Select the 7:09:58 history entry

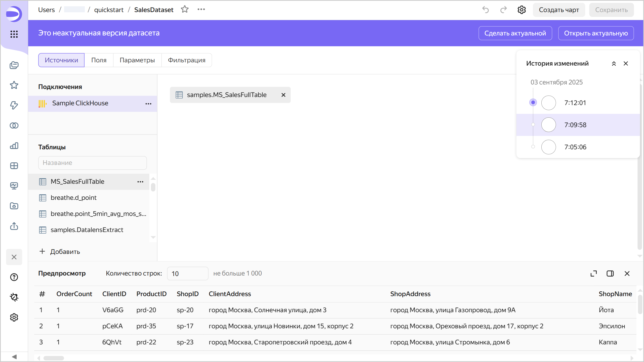(x=575, y=125)
